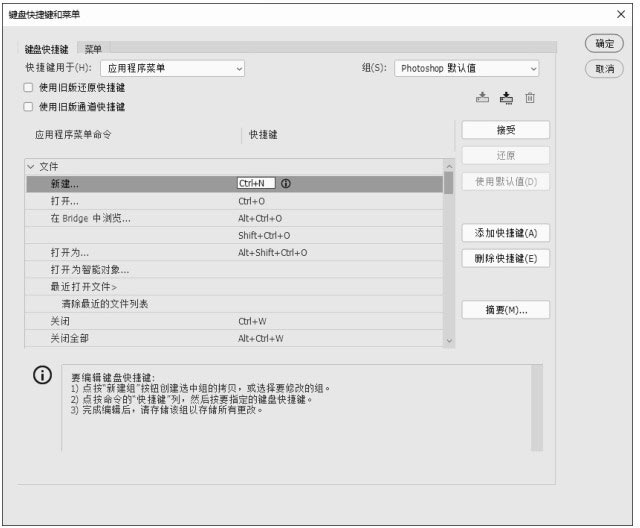
Task: Enable 使用旧版还原快捷键 checkbox
Action: coord(29,87)
